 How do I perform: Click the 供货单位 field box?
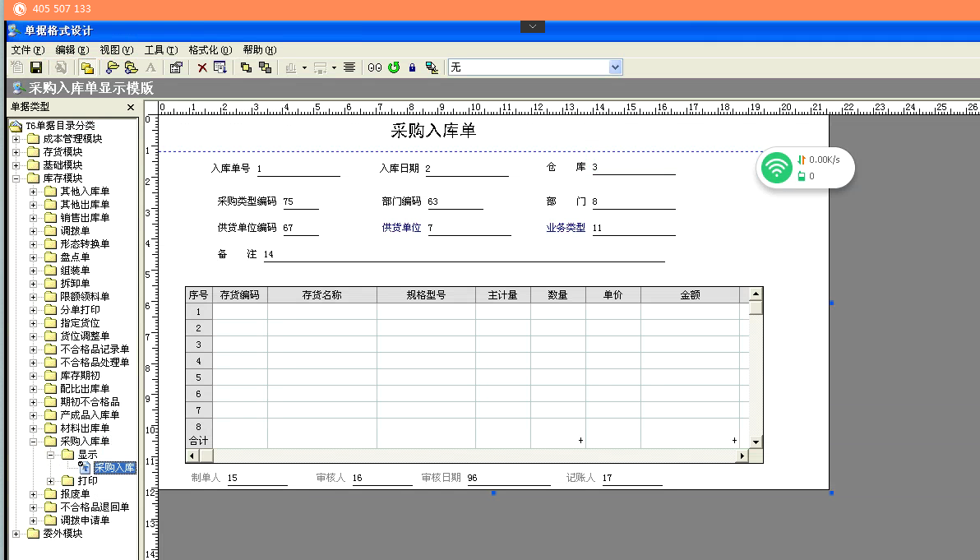(x=469, y=228)
